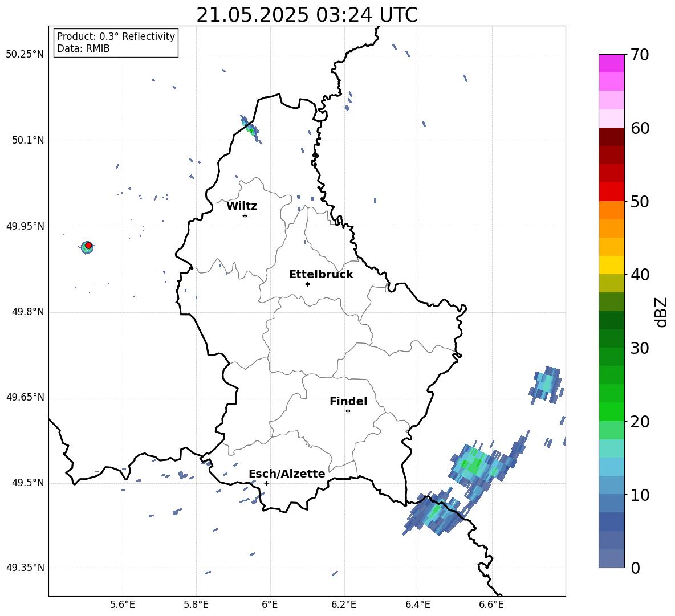This screenshot has width=675, height=616.
Task: Click the dBZ colorbar axis label
Action: pyautogui.click(x=662, y=312)
